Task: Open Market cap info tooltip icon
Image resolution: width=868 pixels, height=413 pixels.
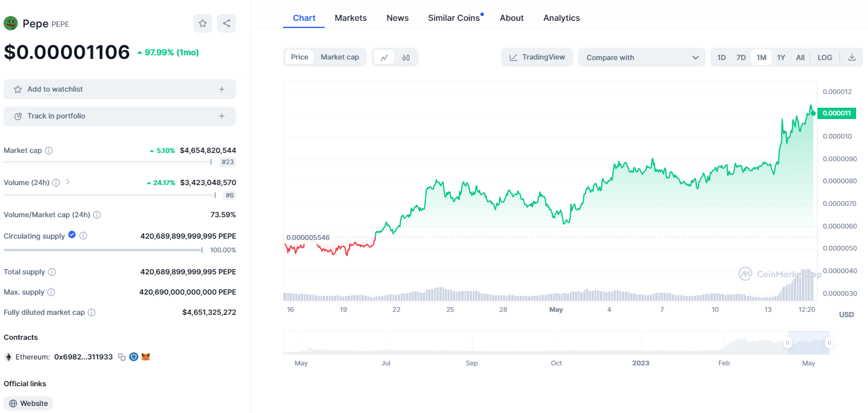Action: (x=49, y=151)
